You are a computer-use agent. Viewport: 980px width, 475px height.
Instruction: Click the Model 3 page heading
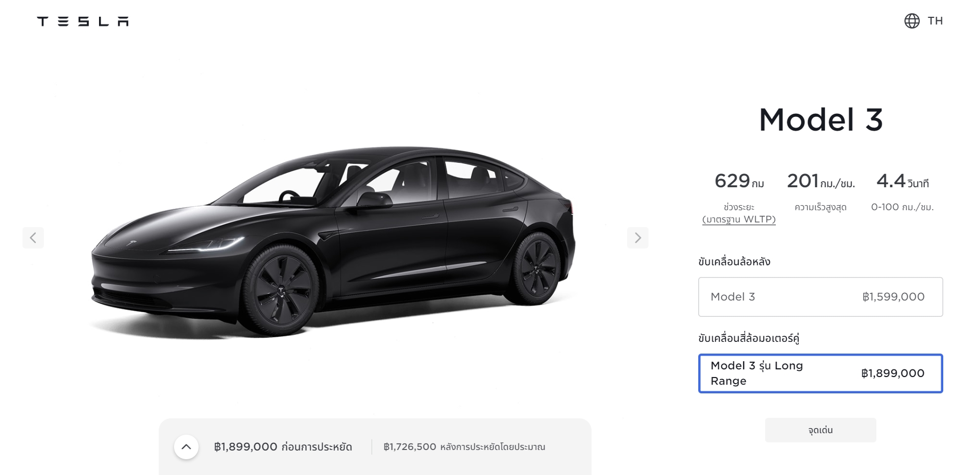(820, 120)
